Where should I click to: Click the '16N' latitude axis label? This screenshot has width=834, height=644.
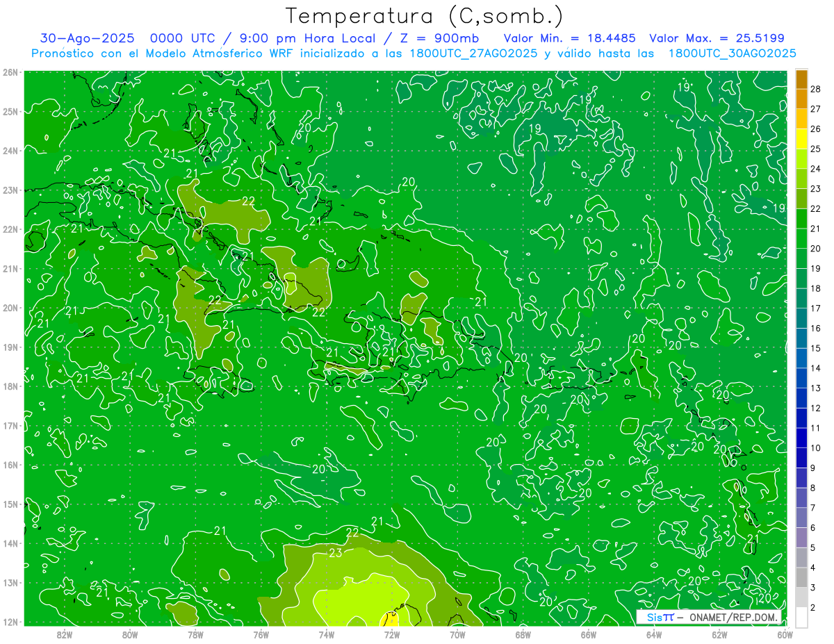pyautogui.click(x=10, y=465)
